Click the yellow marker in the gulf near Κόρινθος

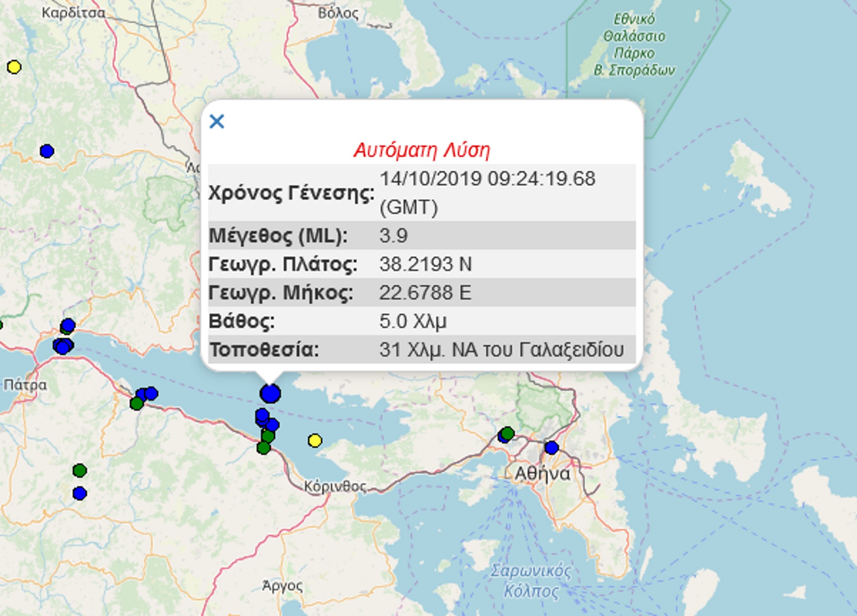315,441
